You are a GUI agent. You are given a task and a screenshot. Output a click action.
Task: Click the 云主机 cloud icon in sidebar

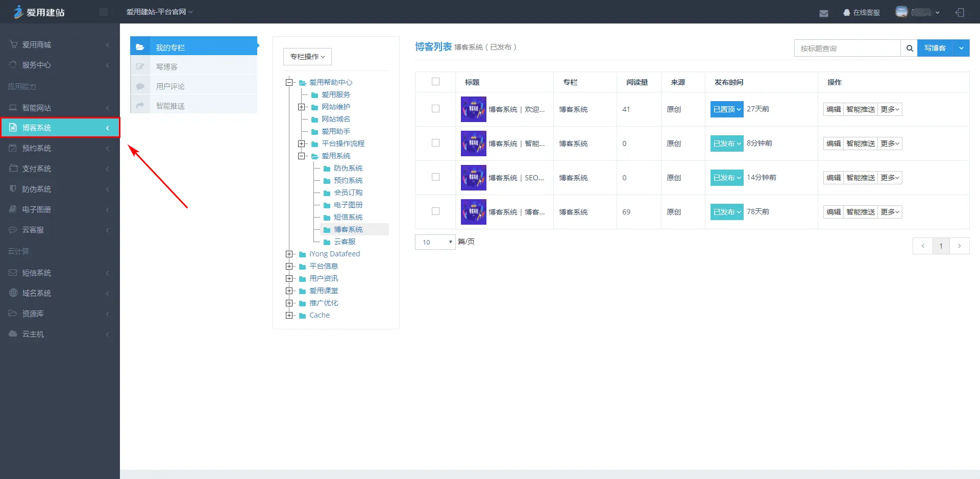click(x=13, y=334)
